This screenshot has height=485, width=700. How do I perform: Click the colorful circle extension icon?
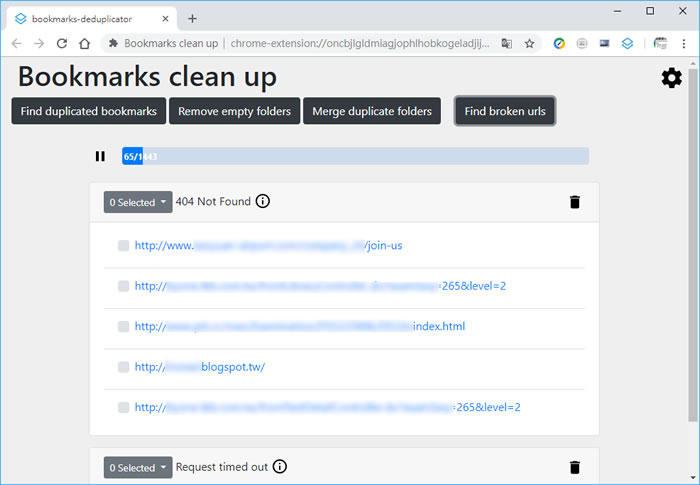559,43
